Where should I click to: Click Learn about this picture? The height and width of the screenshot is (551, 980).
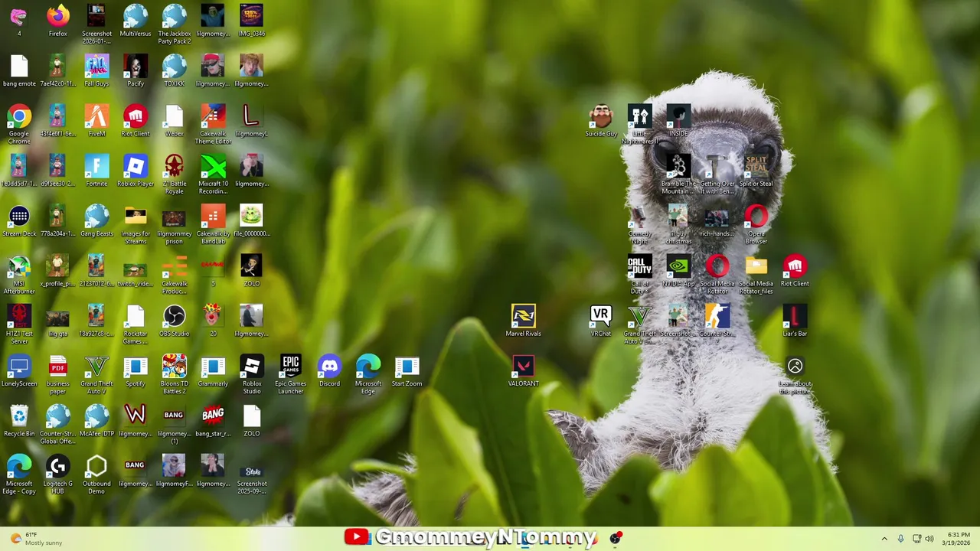795,376
